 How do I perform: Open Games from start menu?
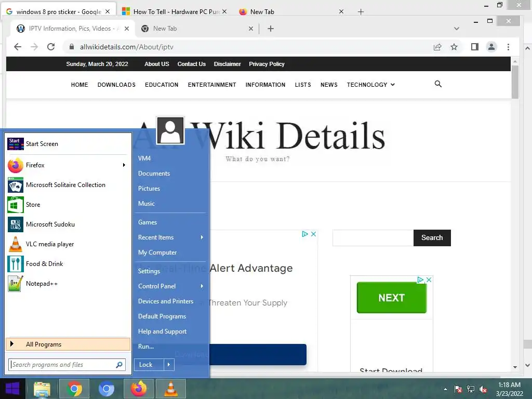click(147, 222)
